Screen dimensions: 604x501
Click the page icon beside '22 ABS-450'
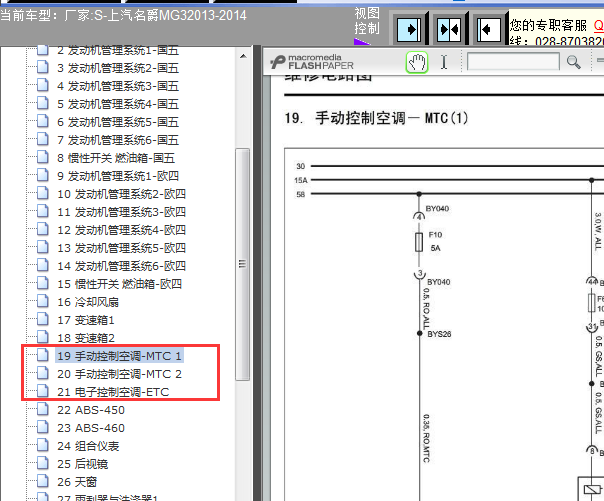pyautogui.click(x=42, y=409)
